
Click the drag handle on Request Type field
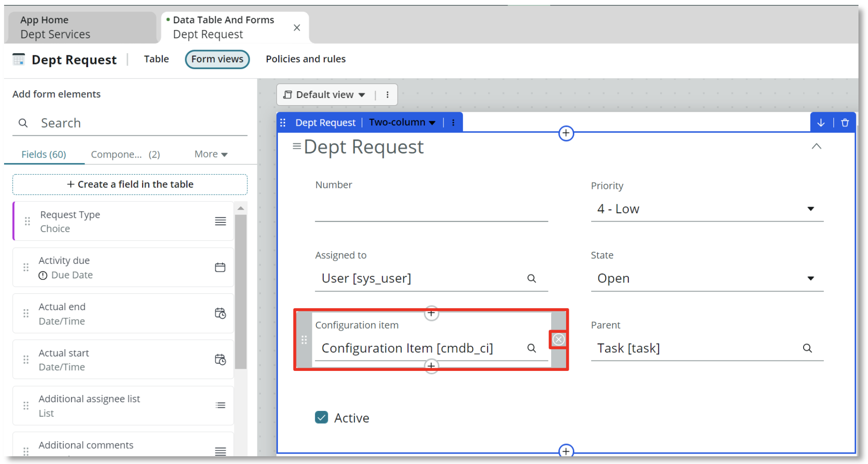click(x=27, y=221)
